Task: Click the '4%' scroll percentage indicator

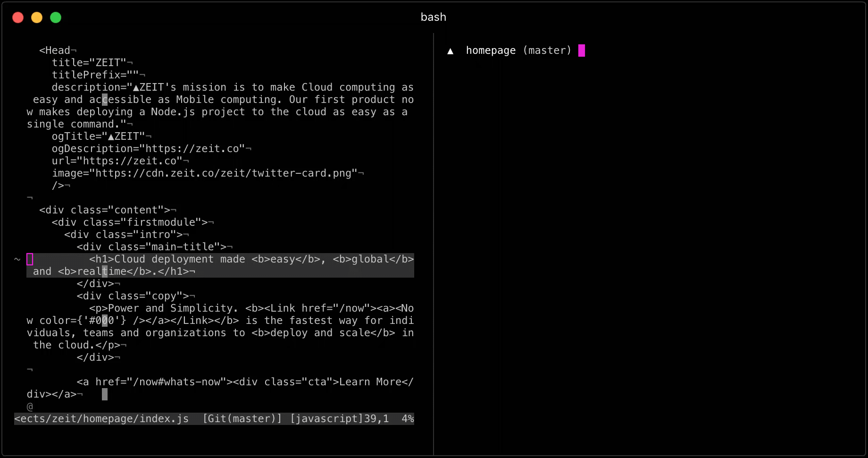Action: 408,419
